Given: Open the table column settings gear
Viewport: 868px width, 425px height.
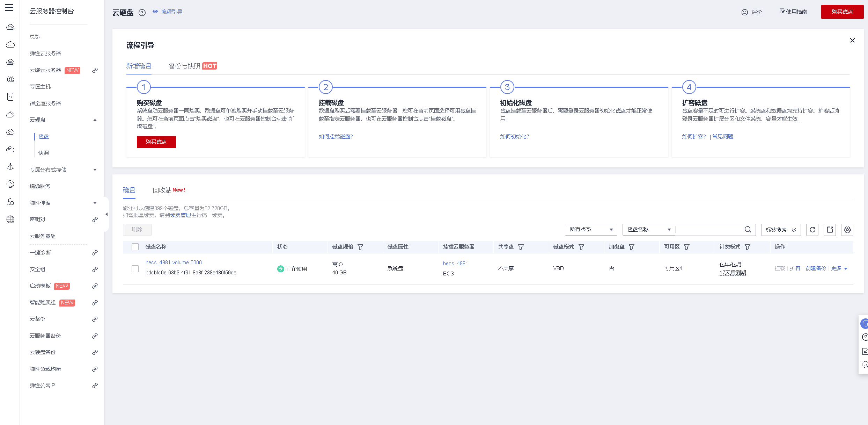Looking at the screenshot, I should coord(847,230).
